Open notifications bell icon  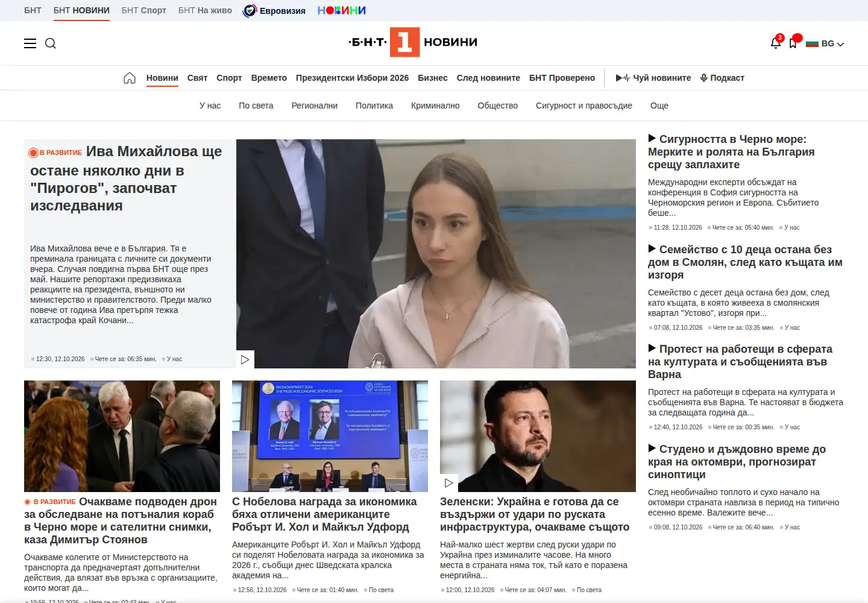(x=776, y=43)
